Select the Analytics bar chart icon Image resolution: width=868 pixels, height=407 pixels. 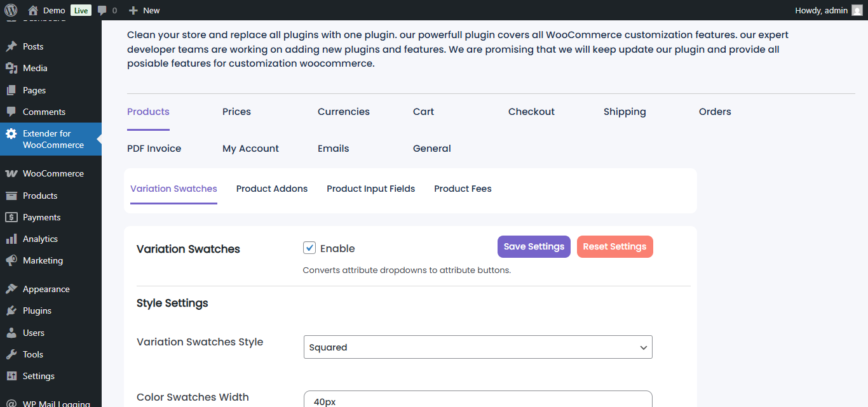click(11, 239)
